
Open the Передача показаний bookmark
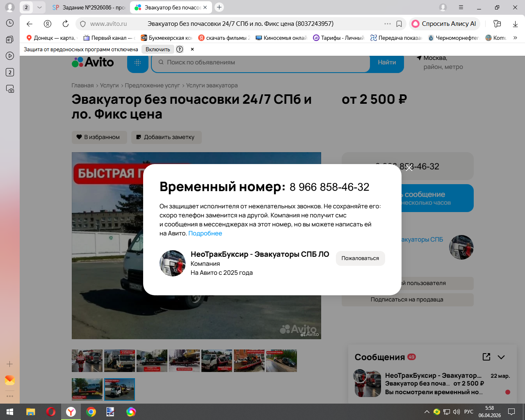pos(396,38)
